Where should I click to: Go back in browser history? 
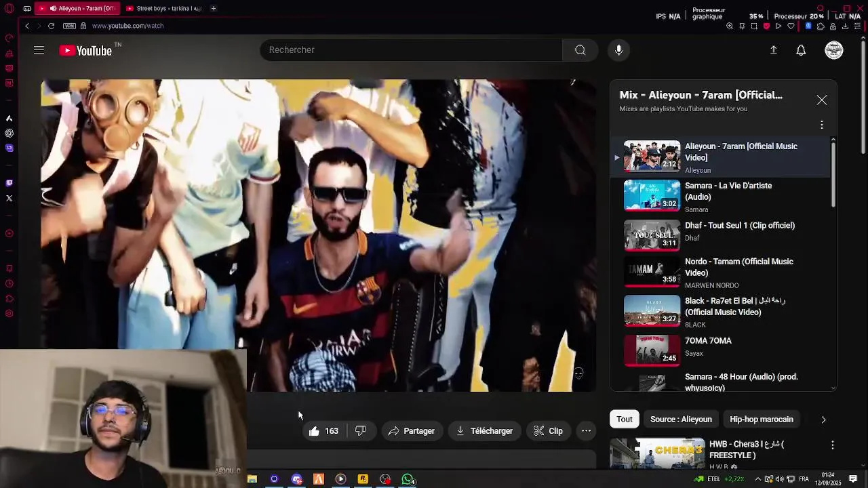pyautogui.click(x=27, y=26)
